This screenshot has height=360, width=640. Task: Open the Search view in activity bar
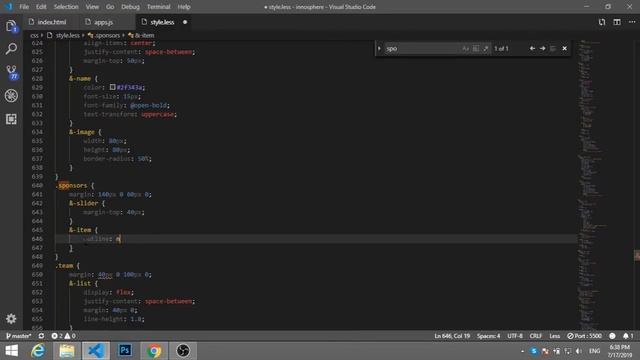(11, 49)
